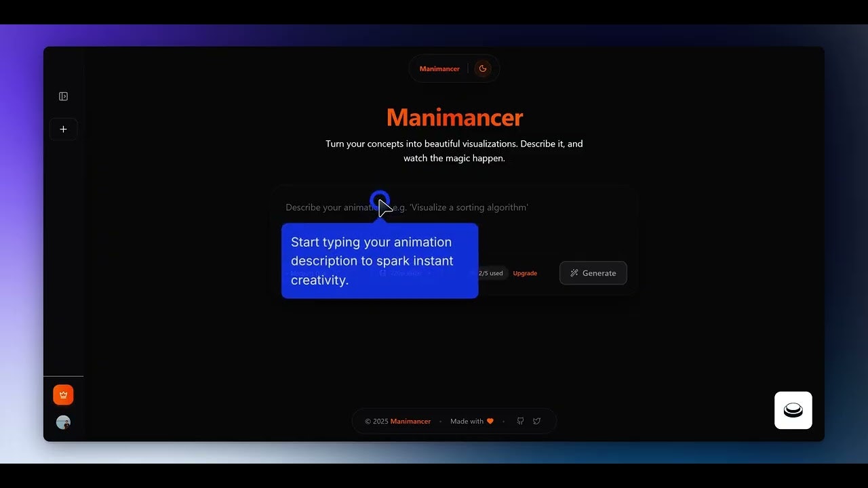The image size is (868, 488).
Task: Select the Manimancer page heading
Action: coord(454,117)
